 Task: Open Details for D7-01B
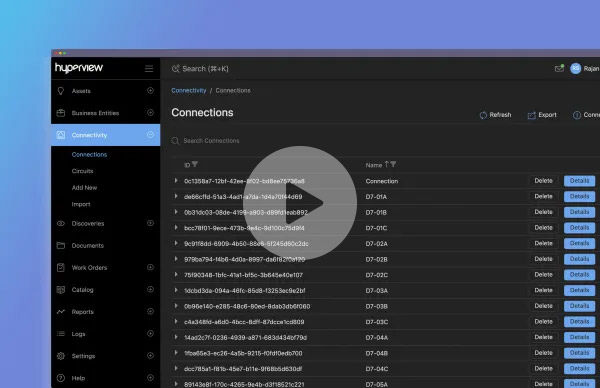coord(579,212)
